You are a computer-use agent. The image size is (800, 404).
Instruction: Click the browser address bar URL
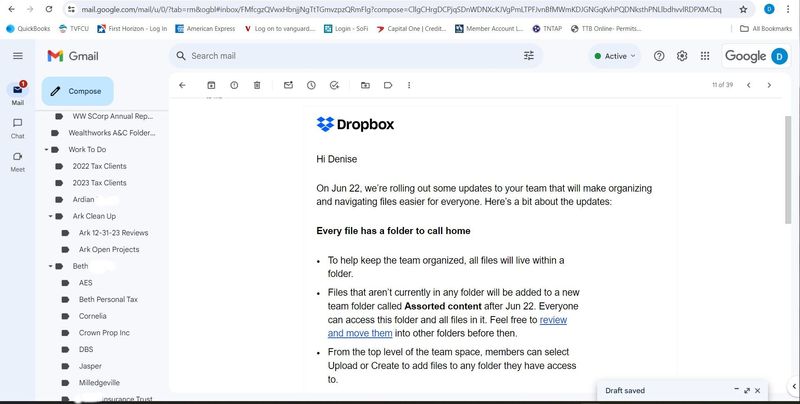click(x=401, y=9)
